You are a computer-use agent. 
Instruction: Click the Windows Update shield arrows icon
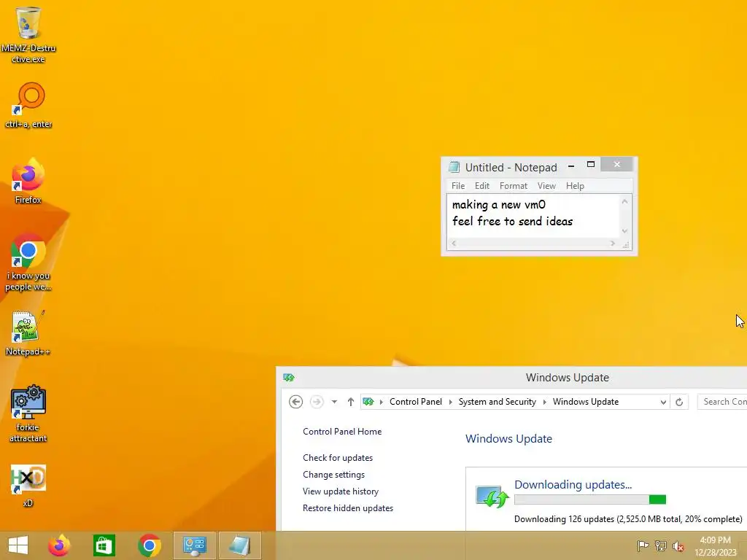(x=493, y=497)
